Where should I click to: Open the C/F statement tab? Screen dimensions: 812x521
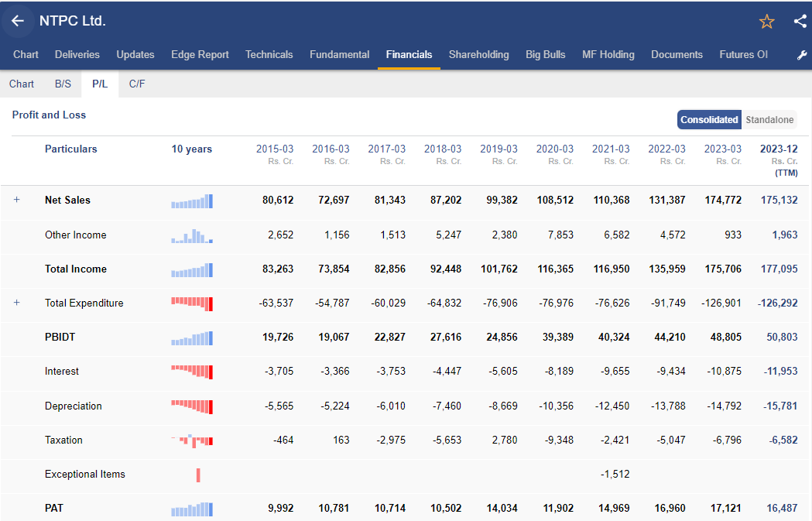coord(136,84)
